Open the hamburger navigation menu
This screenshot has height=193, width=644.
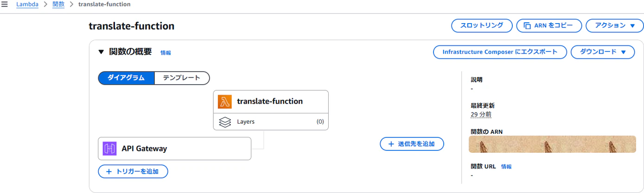coord(5,4)
